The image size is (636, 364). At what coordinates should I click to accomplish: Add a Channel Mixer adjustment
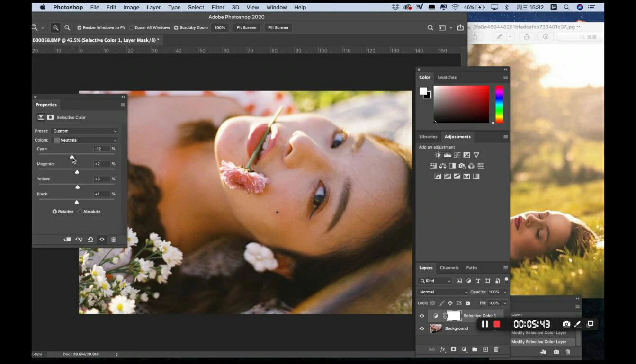click(x=471, y=166)
